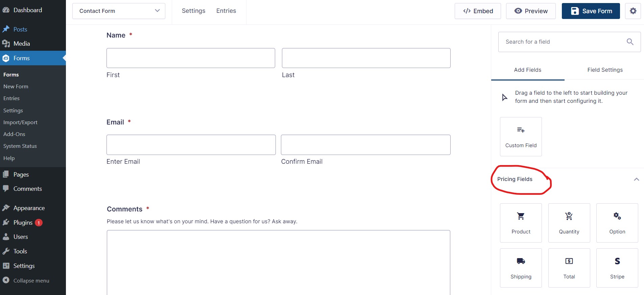Open Entries in Forms submenu

[x=11, y=98]
